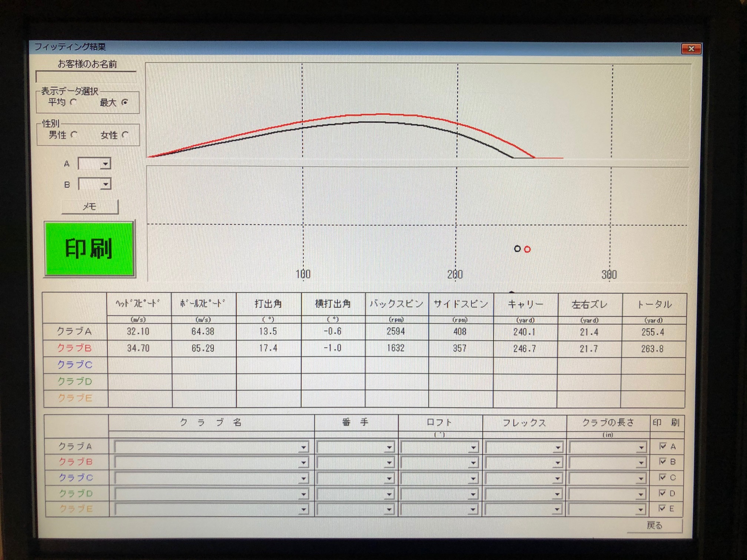Click sidespin value 408
The width and height of the screenshot is (747, 560).
(460, 332)
